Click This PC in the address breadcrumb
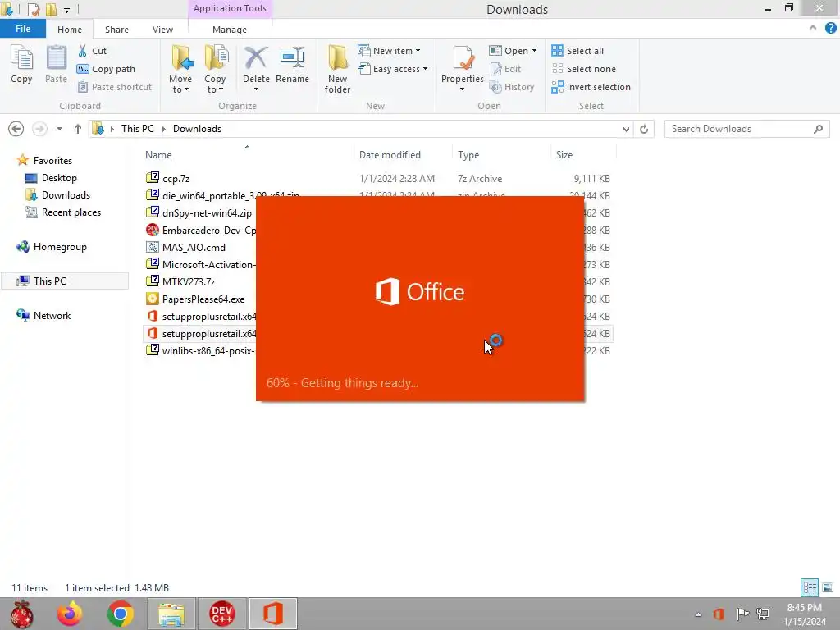Viewport: 840px width, 630px height. pos(138,129)
